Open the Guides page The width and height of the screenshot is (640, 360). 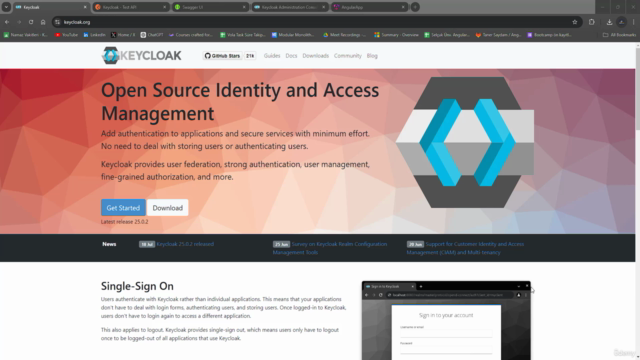(x=272, y=56)
